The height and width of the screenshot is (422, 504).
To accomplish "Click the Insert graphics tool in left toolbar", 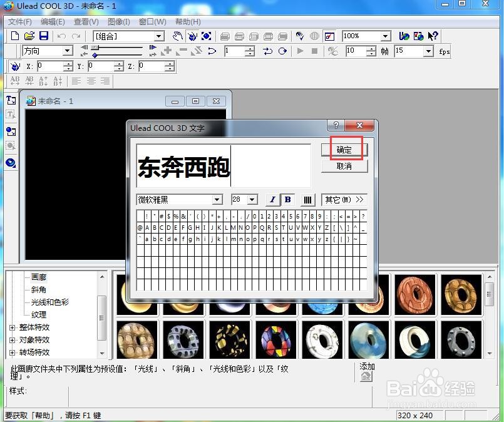I will click(11, 131).
